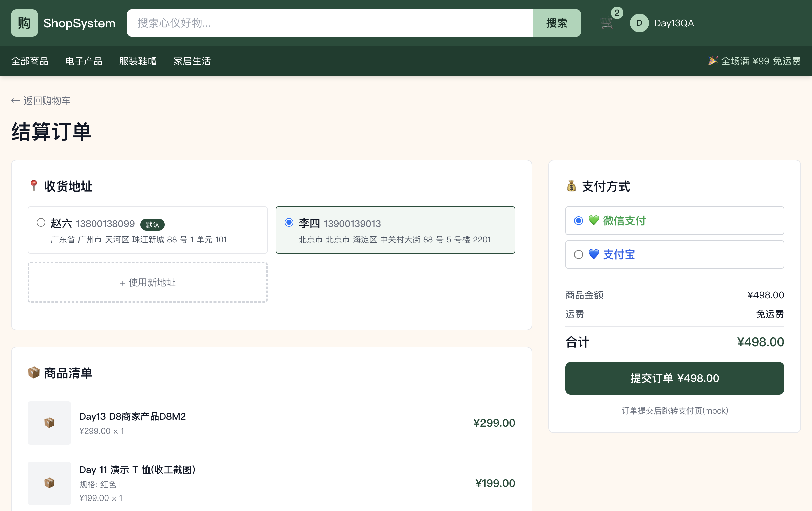Screen dimensions: 812x511
Task: Open 全部商品 navigation item
Action: (x=30, y=61)
